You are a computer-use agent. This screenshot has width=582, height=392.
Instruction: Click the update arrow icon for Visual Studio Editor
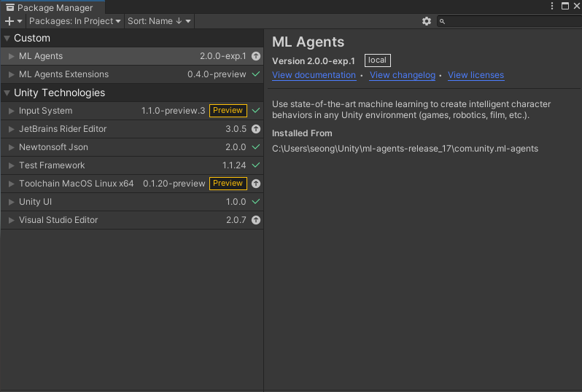point(256,220)
